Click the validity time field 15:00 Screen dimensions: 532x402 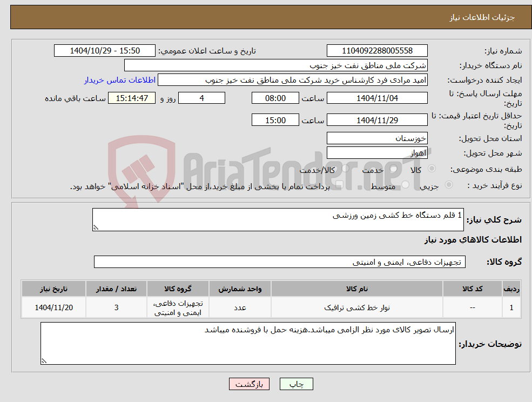point(275,120)
